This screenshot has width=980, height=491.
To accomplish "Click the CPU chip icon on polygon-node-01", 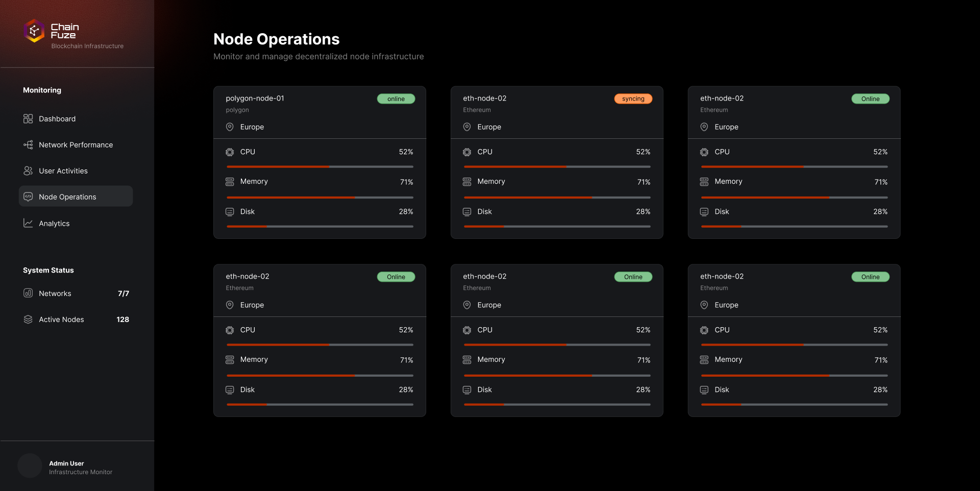I will click(230, 152).
